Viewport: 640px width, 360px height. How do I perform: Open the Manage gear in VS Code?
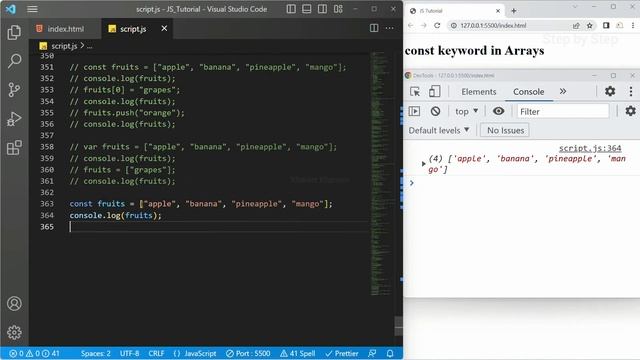point(14,332)
